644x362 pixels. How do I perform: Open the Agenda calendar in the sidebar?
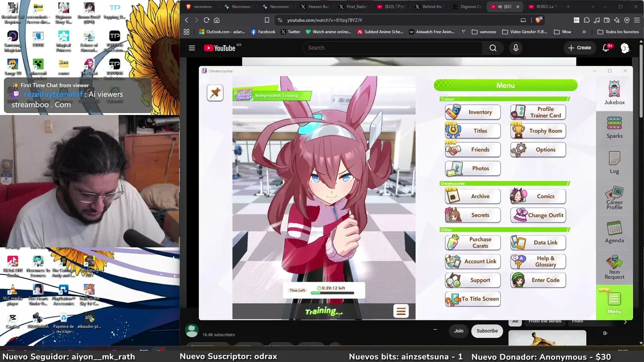tap(614, 232)
